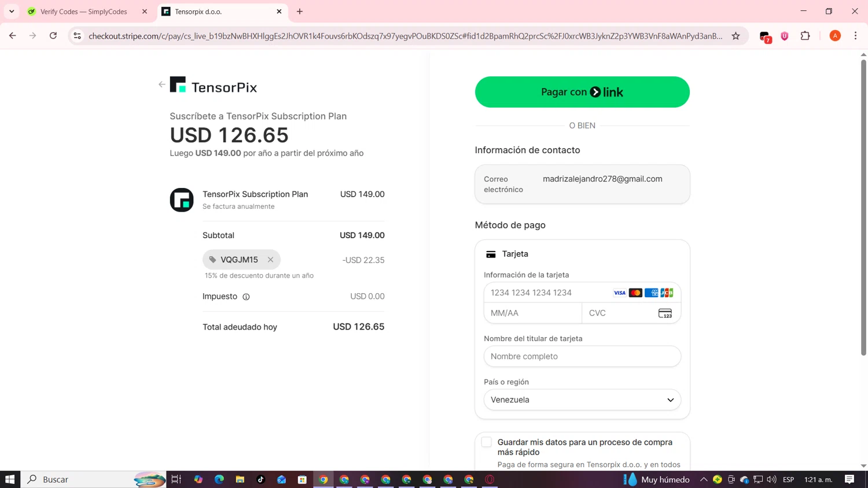Open a new browser tab
868x488 pixels.
coord(300,12)
